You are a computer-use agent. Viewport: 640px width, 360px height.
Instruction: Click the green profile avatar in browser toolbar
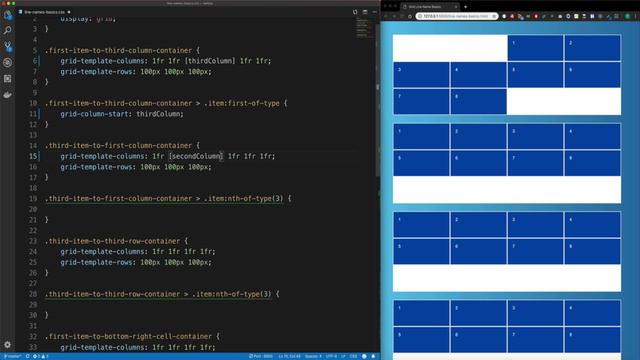pyautogui.click(x=628, y=16)
